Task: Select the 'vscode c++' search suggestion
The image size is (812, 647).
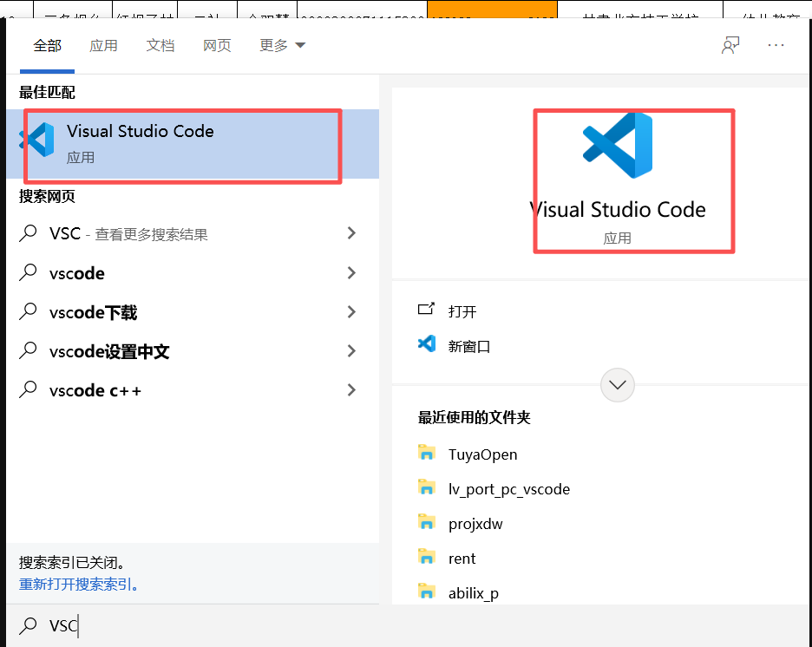Action: (x=193, y=390)
